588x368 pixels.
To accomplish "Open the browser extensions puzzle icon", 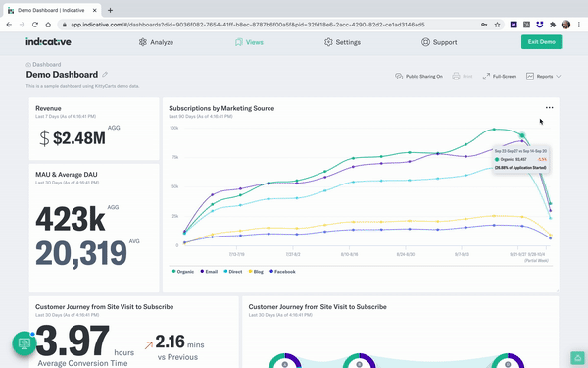I will pyautogui.click(x=553, y=25).
